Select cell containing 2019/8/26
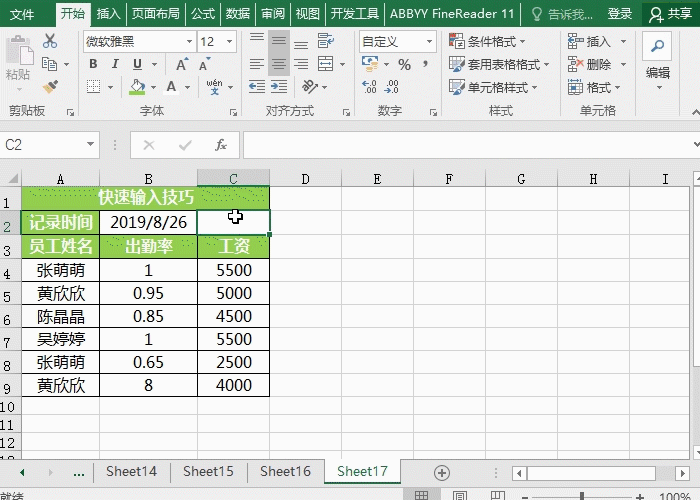This screenshot has height=500, width=700. (148, 222)
